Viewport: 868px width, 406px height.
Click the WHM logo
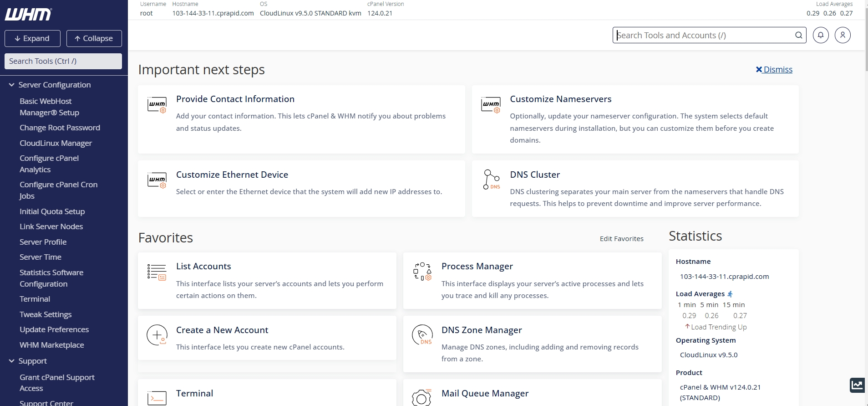coord(28,15)
